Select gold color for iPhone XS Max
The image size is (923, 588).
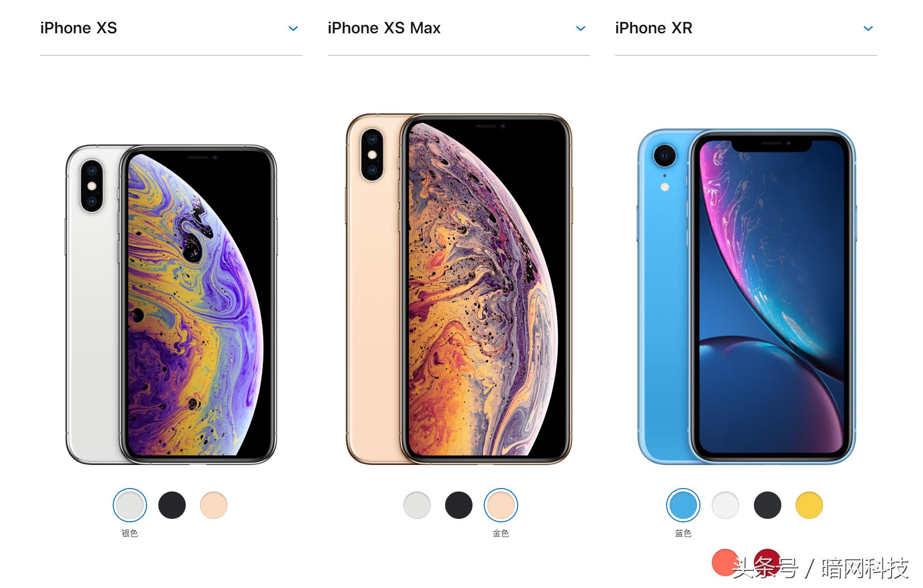(501, 505)
